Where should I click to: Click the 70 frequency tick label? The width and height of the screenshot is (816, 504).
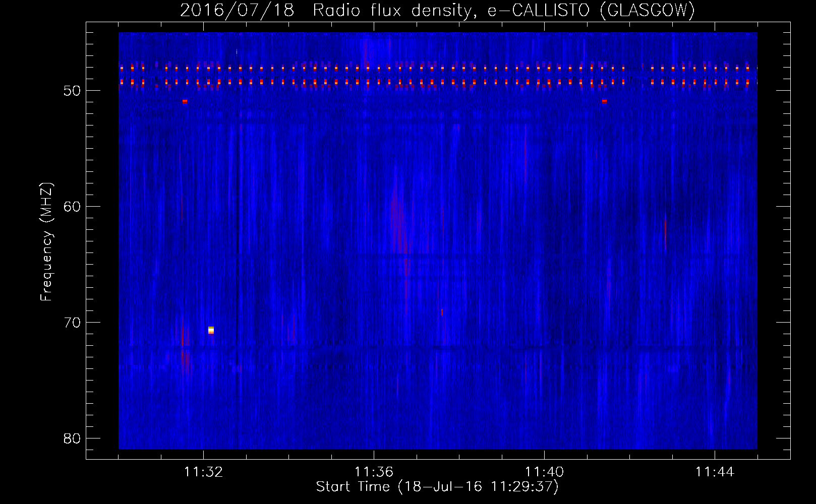pos(73,323)
